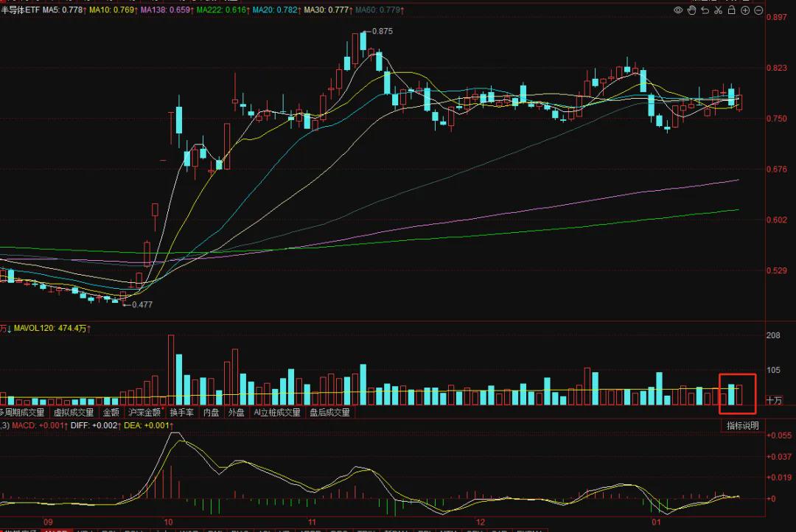Click the MA5: 0.778 indicator label
The image size is (796, 532).
click(64, 10)
